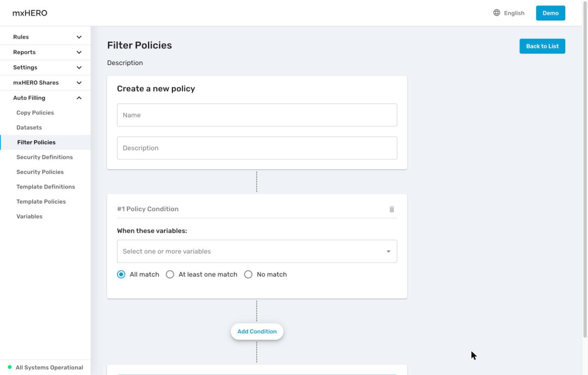
Task: Go to Security Policies page
Action: click(40, 172)
